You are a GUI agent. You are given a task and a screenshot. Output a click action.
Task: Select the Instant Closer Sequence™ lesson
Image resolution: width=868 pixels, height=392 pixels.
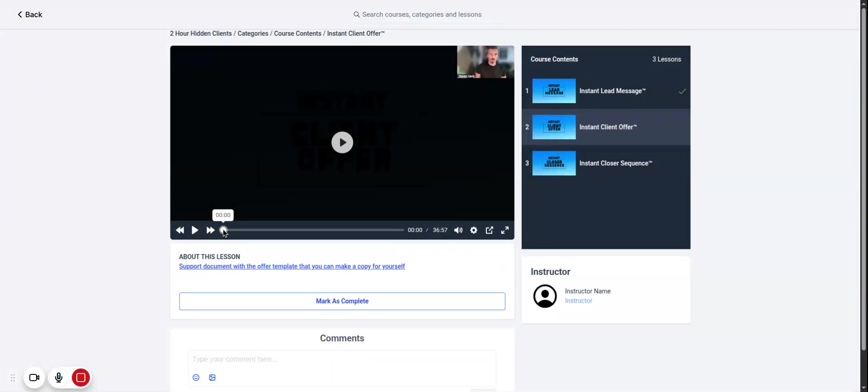pyautogui.click(x=606, y=163)
